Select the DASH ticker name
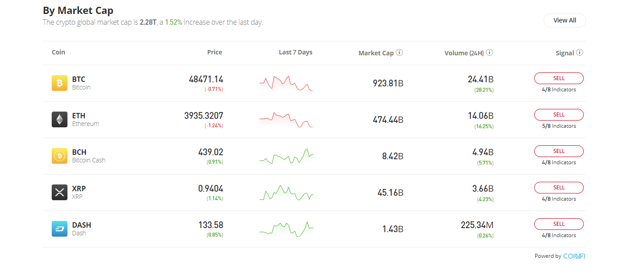The image size is (644, 274). (x=82, y=225)
